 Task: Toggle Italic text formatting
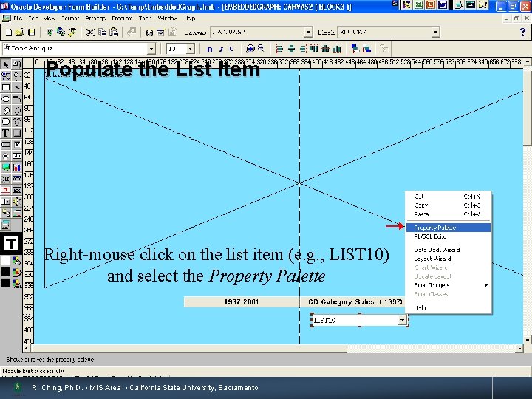pos(221,49)
